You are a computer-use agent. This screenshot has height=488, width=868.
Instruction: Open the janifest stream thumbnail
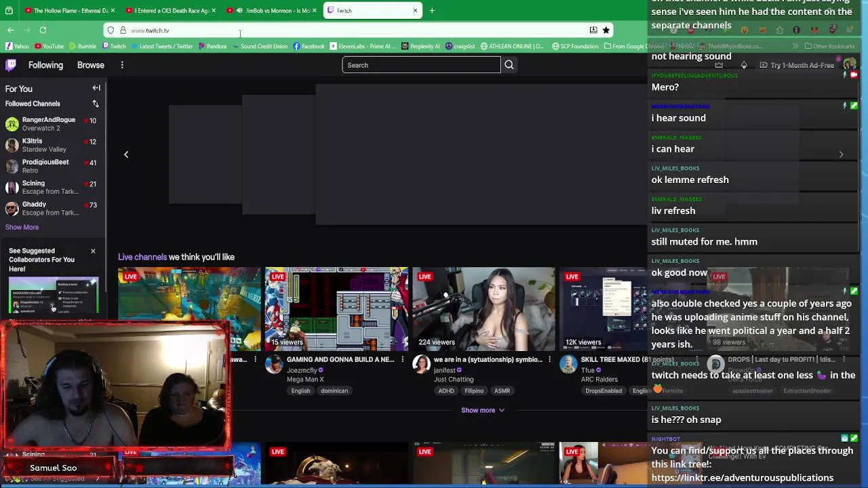coord(484,308)
